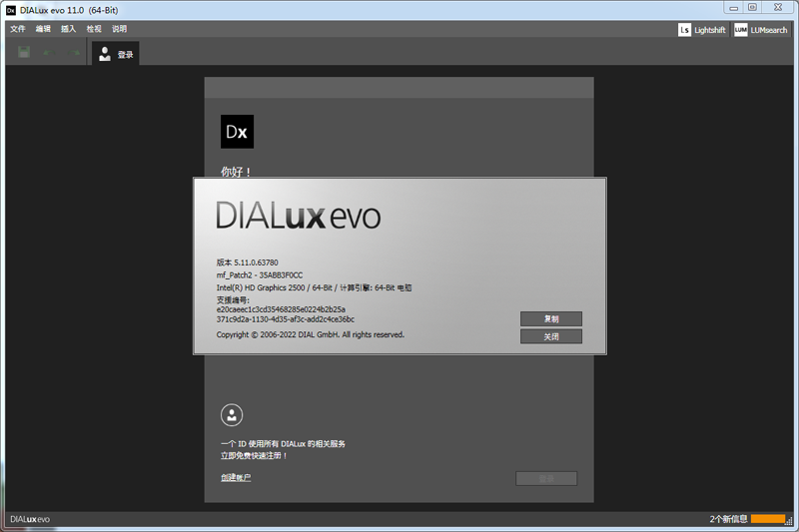Click the orange status bar indicator
Screen dimensions: 799x532
pos(768,519)
